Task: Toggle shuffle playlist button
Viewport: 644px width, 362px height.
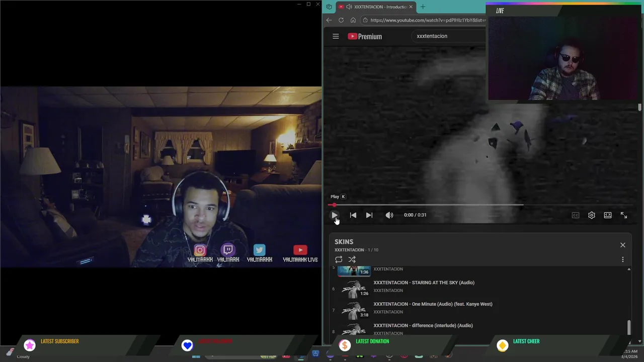Action: (352, 259)
